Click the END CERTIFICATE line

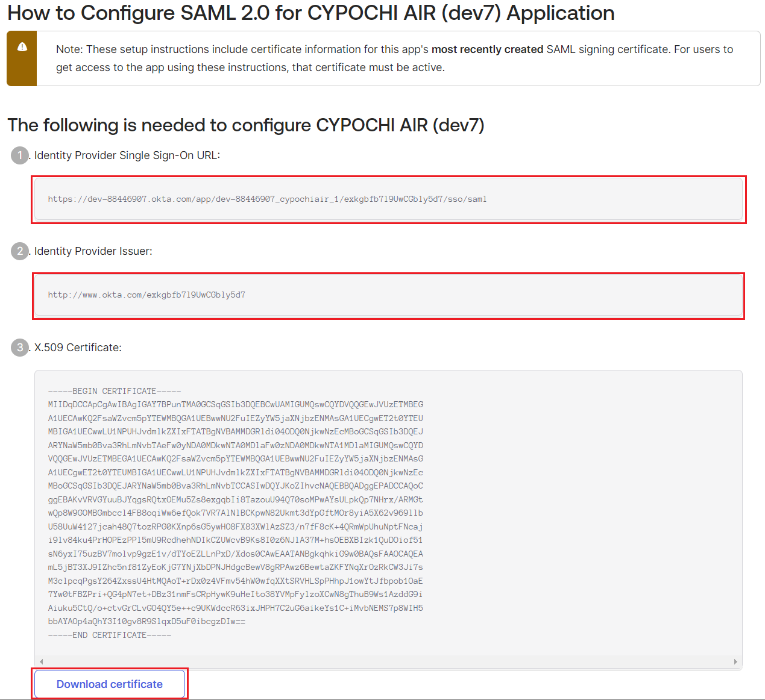pyautogui.click(x=110, y=635)
